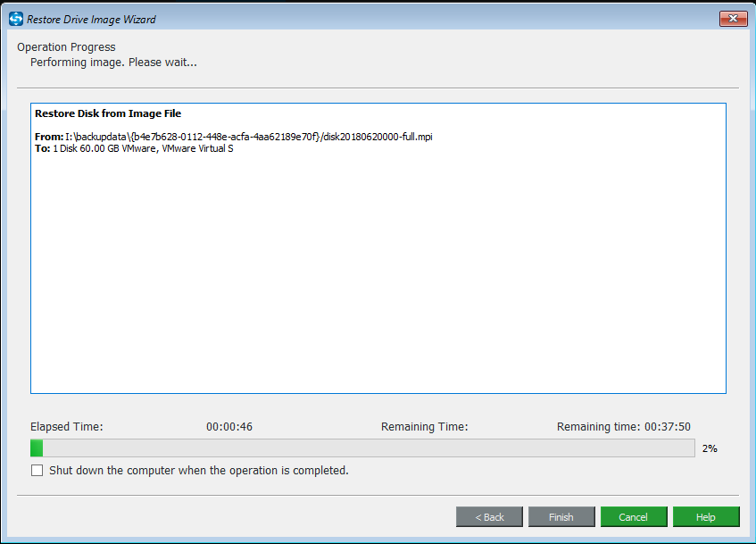
Task: Click the shut down the computer label text
Action: 199,470
